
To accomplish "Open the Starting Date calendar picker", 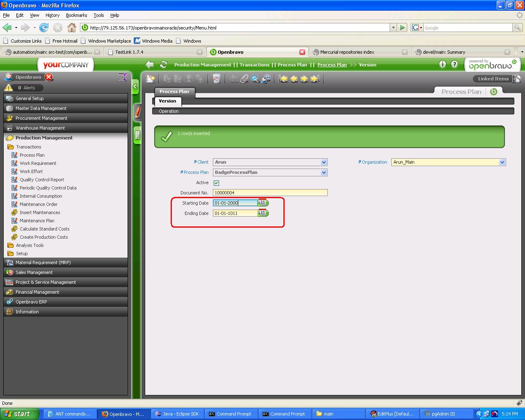I will click(x=263, y=203).
